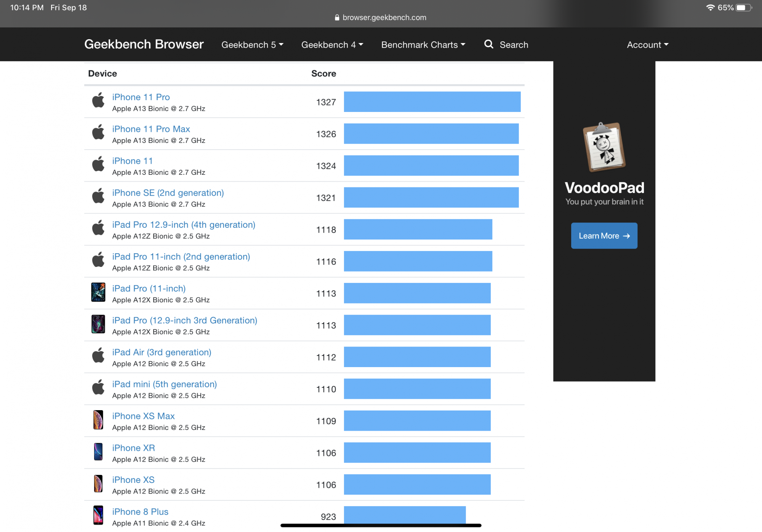This screenshot has width=762, height=532.
Task: Open the Benchmark Charts dropdown
Action: (x=423, y=45)
